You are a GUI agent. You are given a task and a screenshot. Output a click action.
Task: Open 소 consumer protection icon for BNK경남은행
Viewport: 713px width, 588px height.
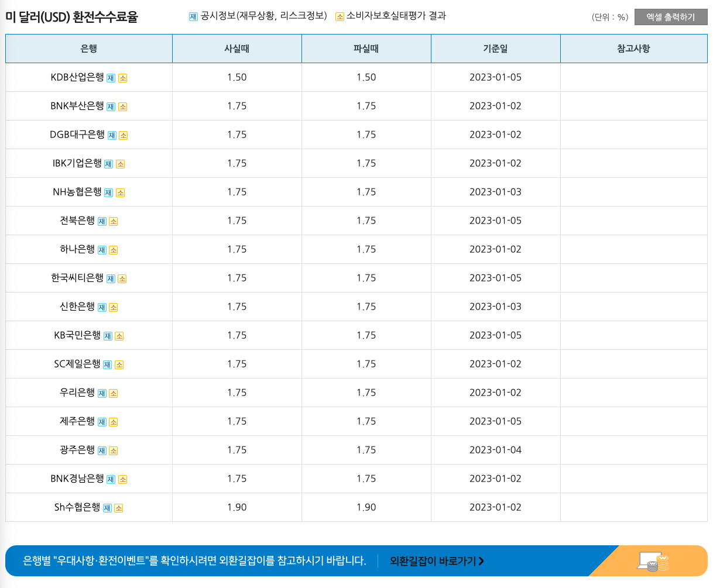(x=122, y=479)
